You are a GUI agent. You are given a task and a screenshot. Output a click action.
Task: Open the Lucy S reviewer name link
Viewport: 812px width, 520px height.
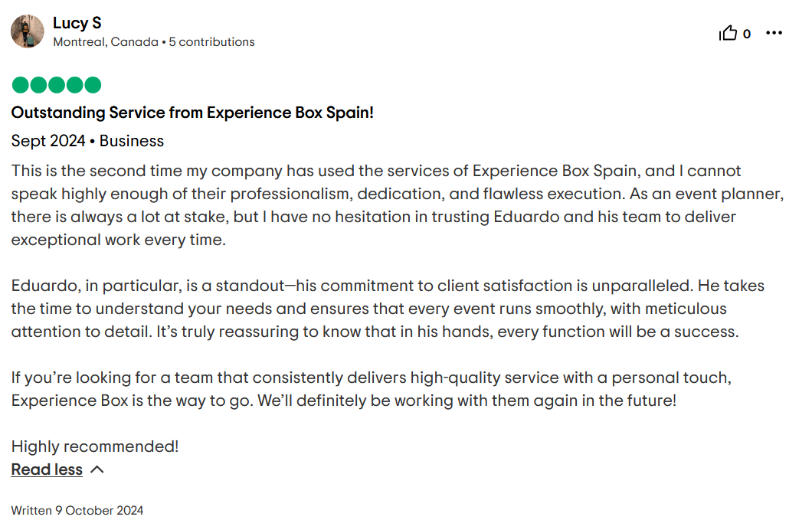point(77,23)
